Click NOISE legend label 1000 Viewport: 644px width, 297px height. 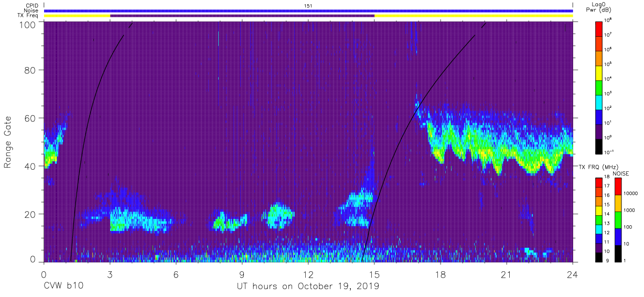(629, 211)
